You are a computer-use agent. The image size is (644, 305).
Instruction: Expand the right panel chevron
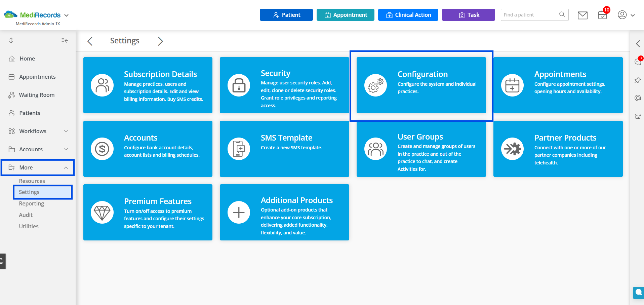[x=638, y=44]
